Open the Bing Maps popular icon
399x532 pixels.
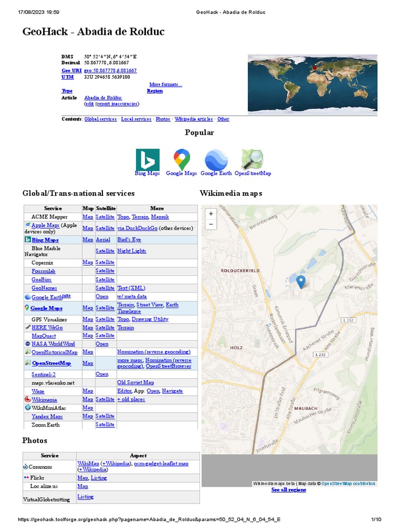[148, 159]
